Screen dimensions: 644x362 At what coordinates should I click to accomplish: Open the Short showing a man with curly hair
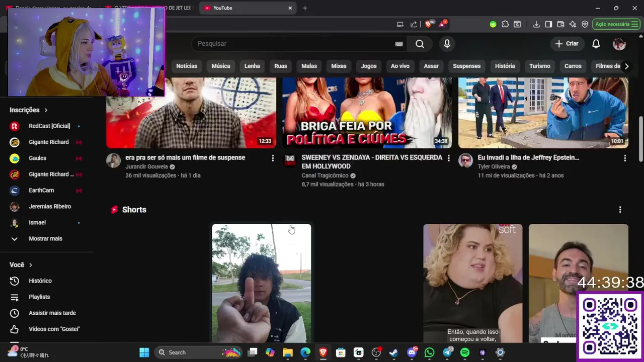[x=262, y=283]
